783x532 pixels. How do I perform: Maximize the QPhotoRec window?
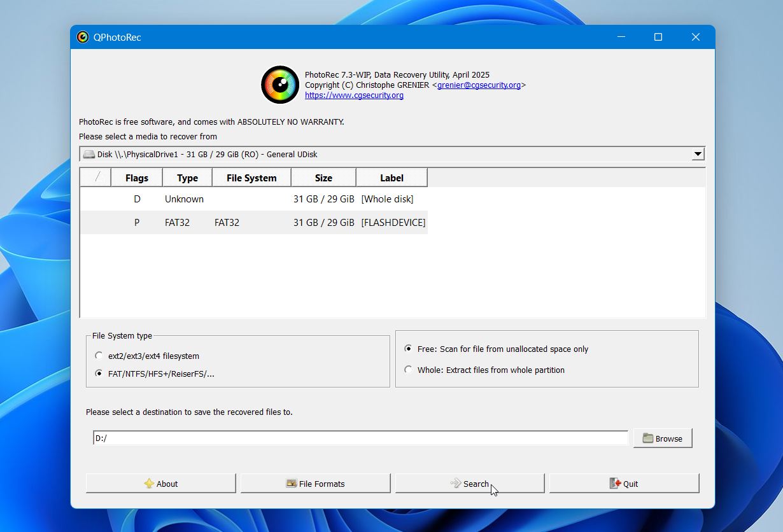(658, 37)
